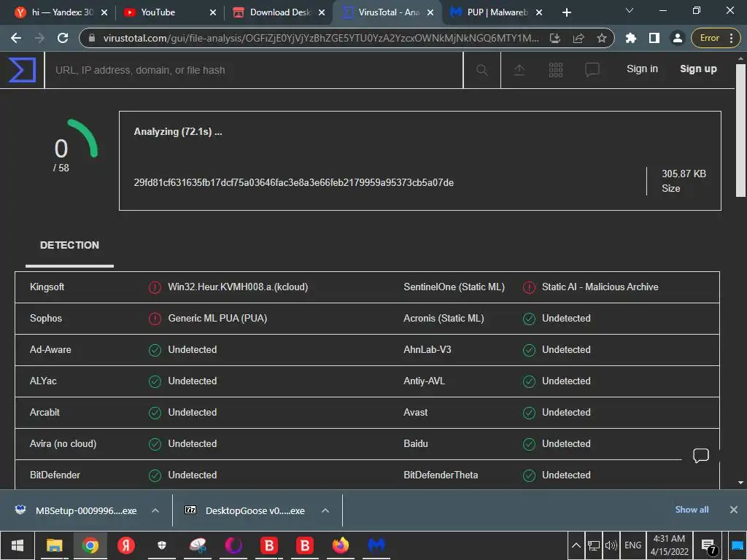Click the Acronis undetected checkmark icon

(529, 319)
